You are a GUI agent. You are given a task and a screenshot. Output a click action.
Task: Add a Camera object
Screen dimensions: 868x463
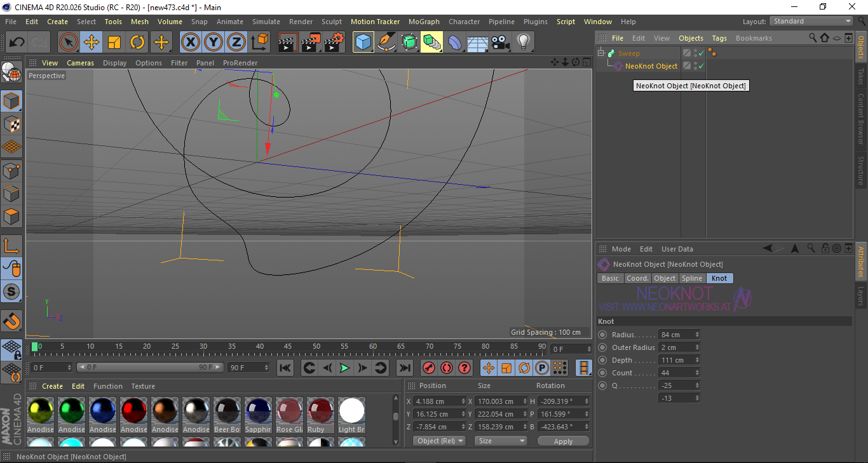(x=500, y=43)
